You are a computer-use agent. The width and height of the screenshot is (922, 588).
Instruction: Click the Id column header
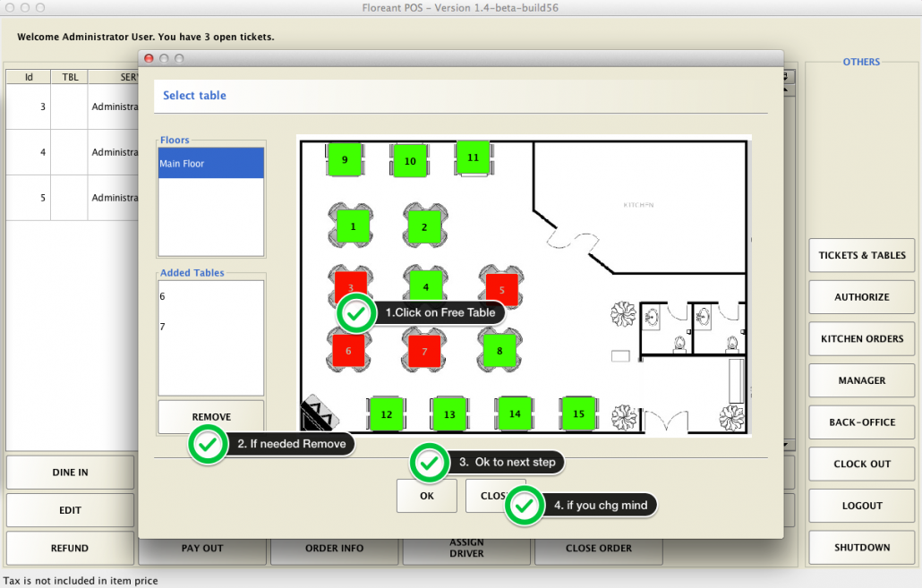[29, 77]
